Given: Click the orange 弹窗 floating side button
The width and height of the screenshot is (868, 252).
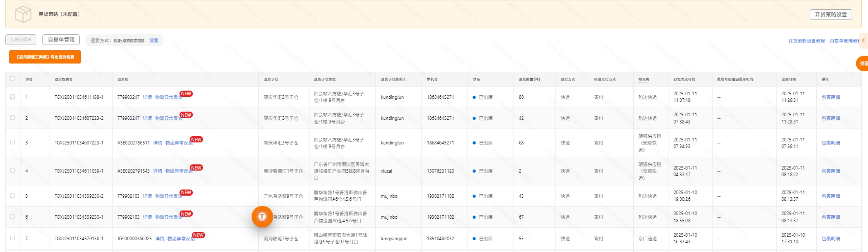Looking at the screenshot, I should coord(863,64).
